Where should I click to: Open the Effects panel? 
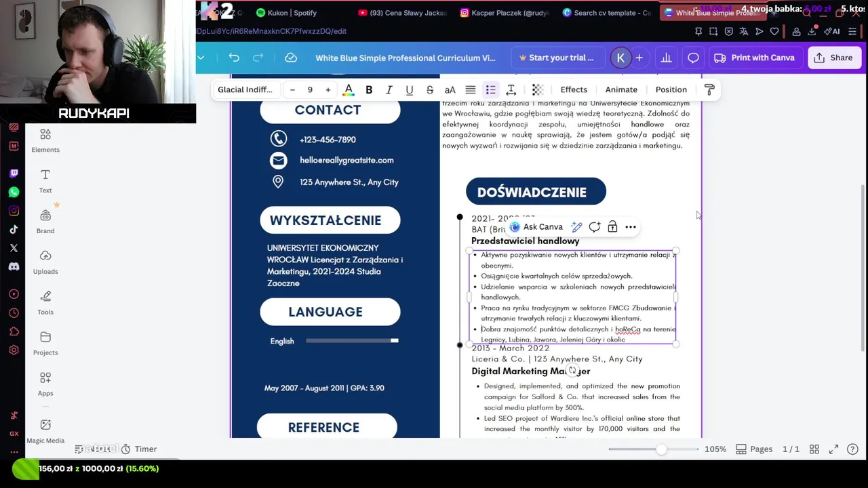pyautogui.click(x=574, y=89)
